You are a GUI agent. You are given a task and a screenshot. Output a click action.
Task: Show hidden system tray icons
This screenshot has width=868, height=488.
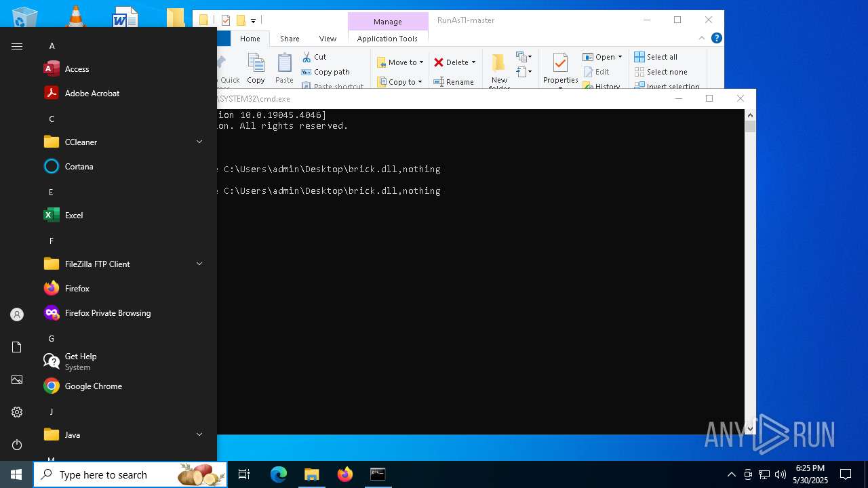pyautogui.click(x=731, y=474)
